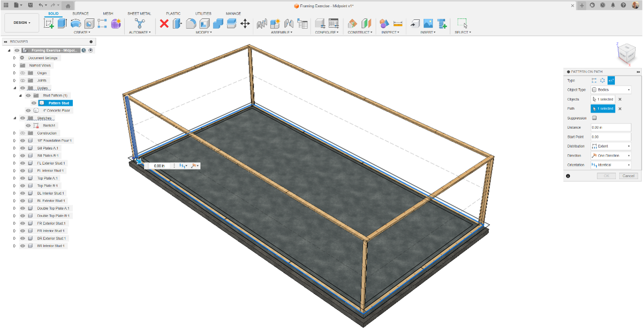The height and width of the screenshot is (331, 644).
Task: Click the Save icon
Action: [31, 5]
